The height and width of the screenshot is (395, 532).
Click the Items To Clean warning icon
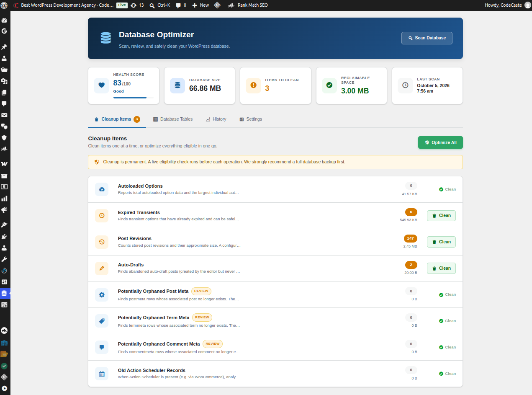253,85
